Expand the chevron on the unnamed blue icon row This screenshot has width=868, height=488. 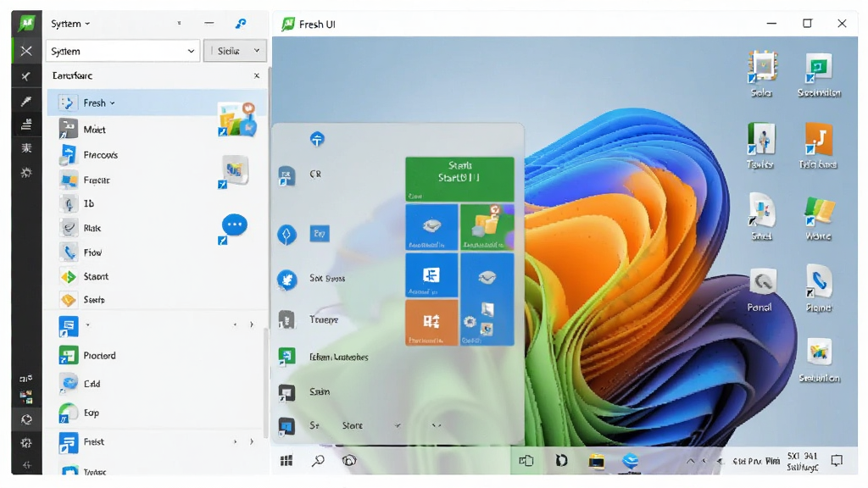[x=251, y=324]
